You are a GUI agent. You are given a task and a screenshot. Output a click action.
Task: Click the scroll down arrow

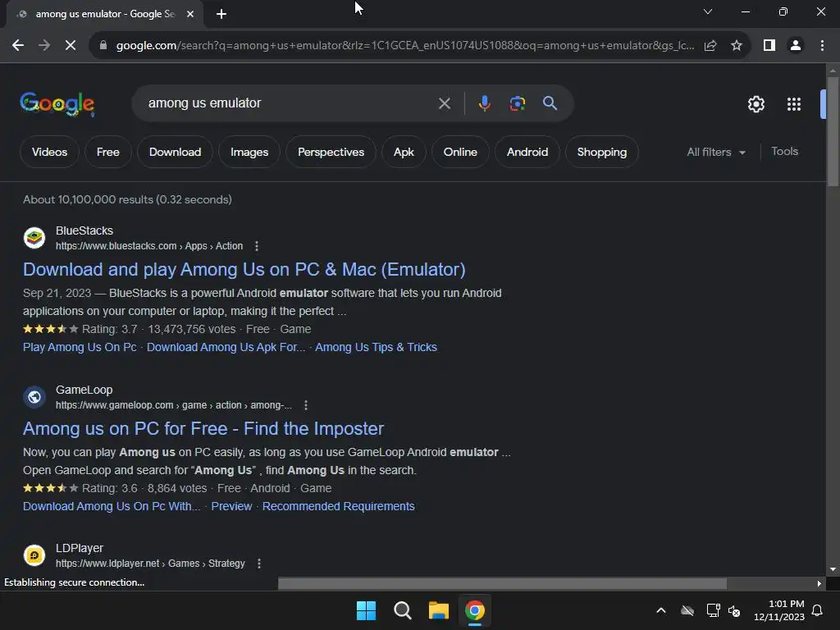[833, 569]
